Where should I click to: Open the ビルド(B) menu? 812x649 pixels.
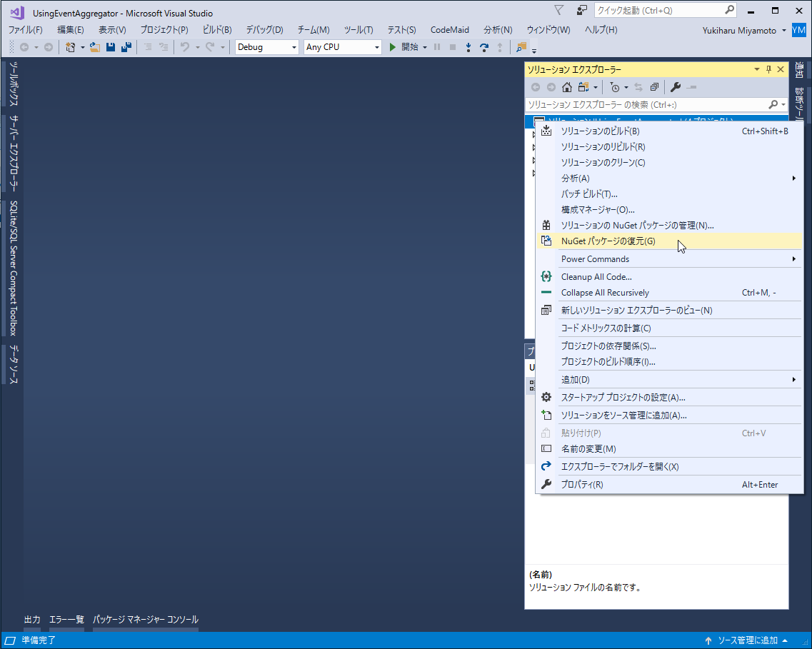point(217,30)
